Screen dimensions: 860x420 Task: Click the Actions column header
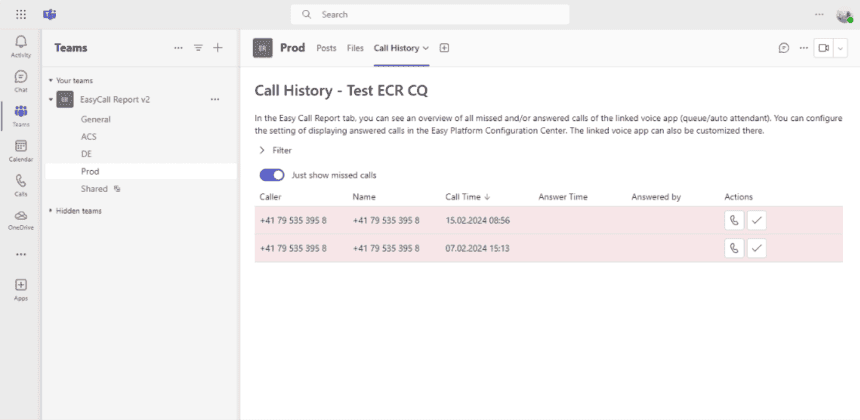(738, 197)
